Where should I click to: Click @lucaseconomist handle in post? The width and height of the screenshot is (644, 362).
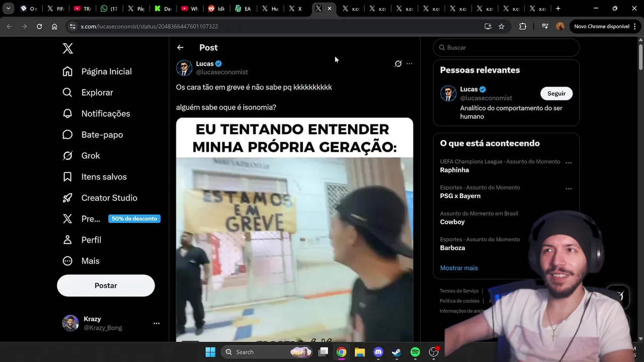point(222,72)
